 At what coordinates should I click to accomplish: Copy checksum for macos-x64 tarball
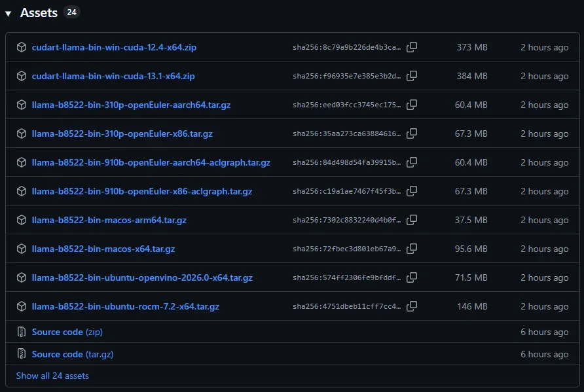(412, 249)
